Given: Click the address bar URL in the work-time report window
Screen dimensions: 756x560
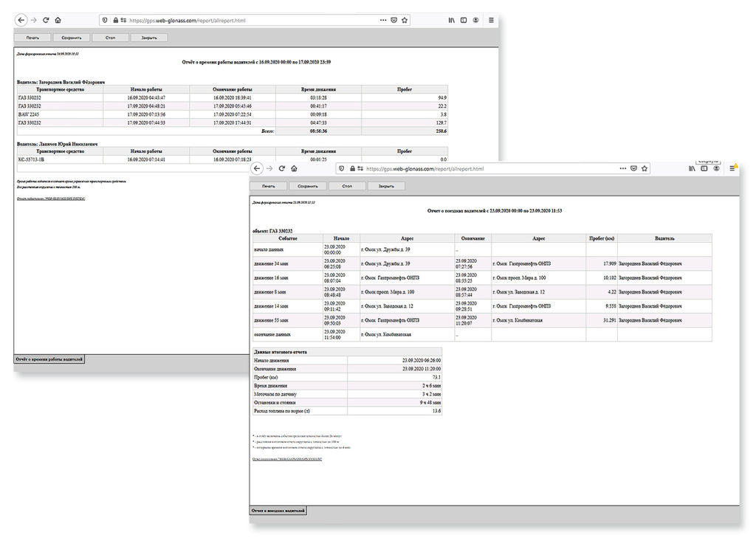Looking at the screenshot, I should click(187, 21).
